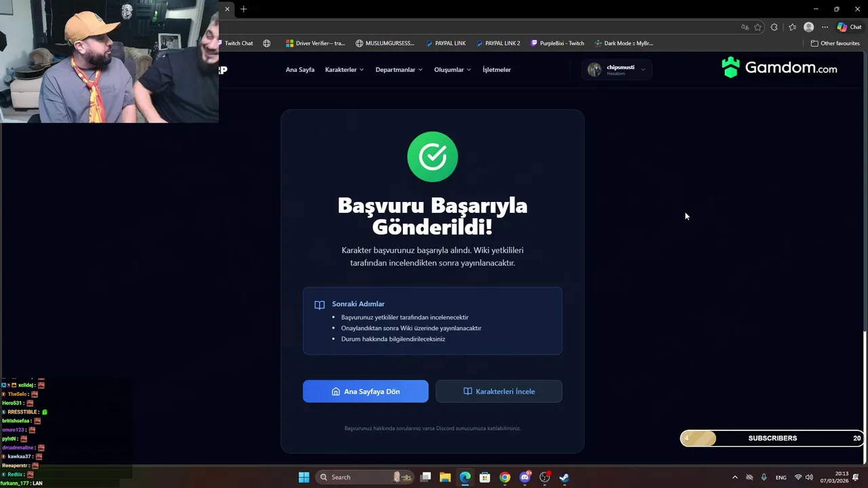
Task: Open Discord from taskbar
Action: click(525, 477)
